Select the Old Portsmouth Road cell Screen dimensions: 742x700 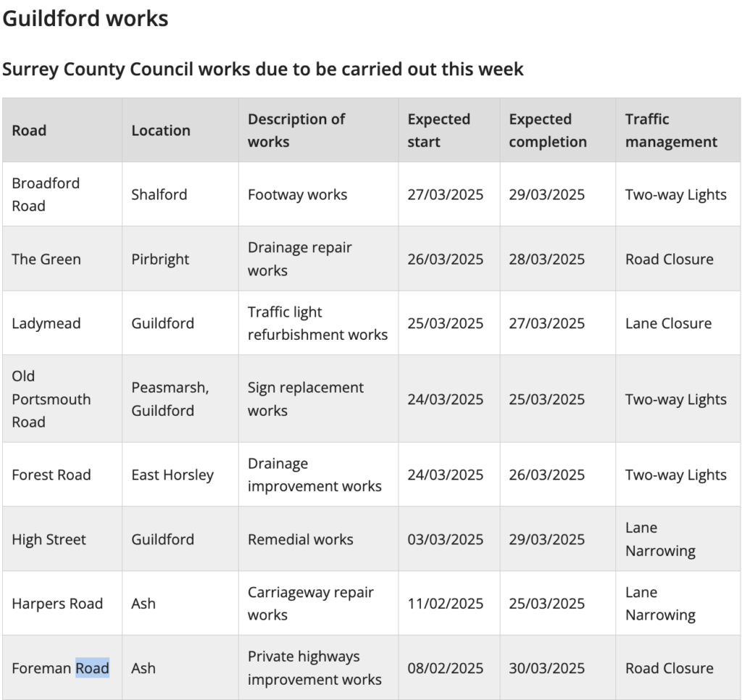[x=62, y=399]
